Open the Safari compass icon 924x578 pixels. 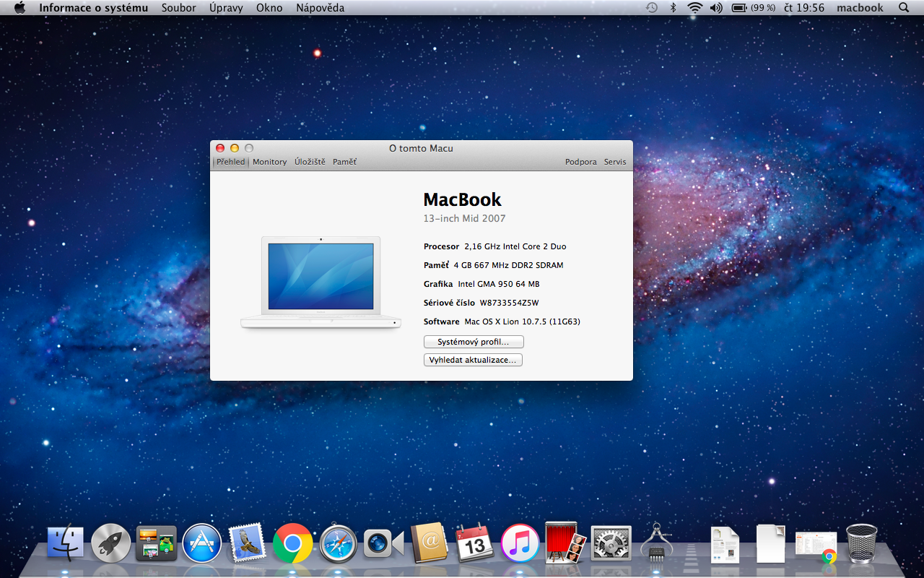click(x=338, y=543)
